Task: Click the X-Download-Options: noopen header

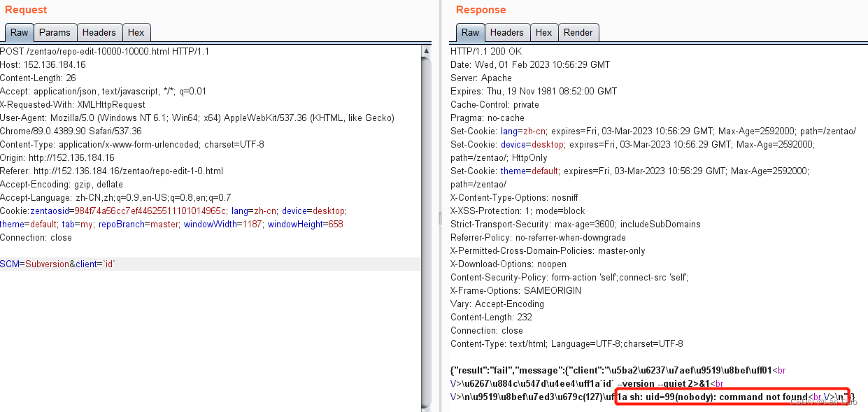Action: pyautogui.click(x=508, y=264)
